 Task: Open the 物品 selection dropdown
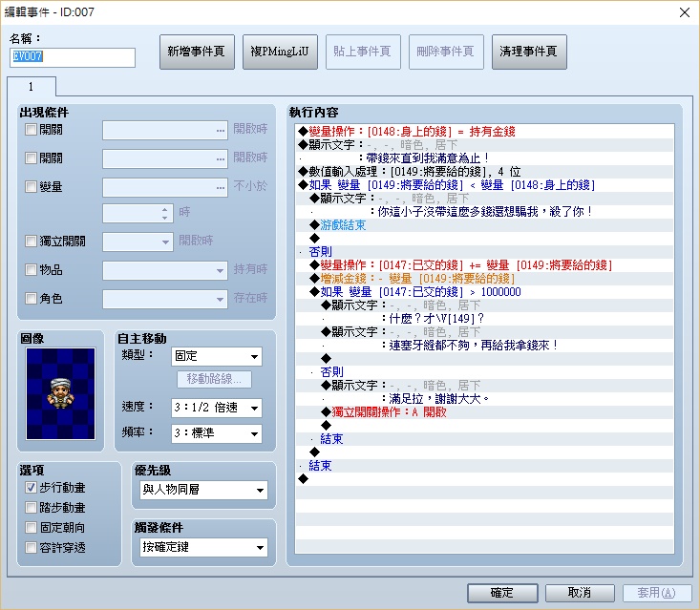click(165, 270)
